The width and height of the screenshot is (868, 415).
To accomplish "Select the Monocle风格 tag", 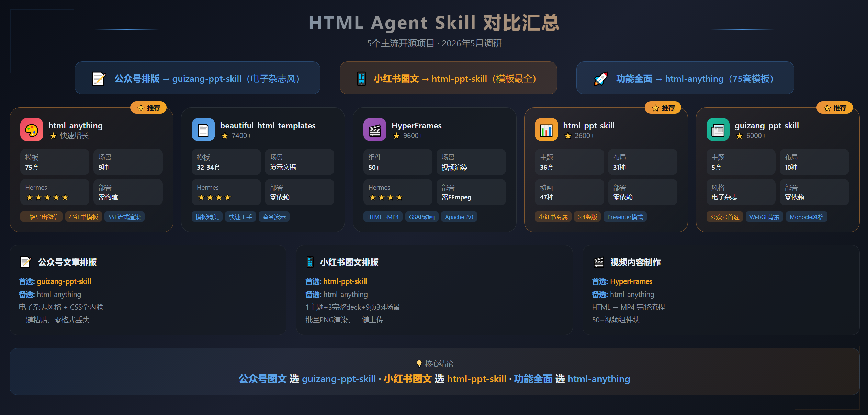I will (x=807, y=217).
